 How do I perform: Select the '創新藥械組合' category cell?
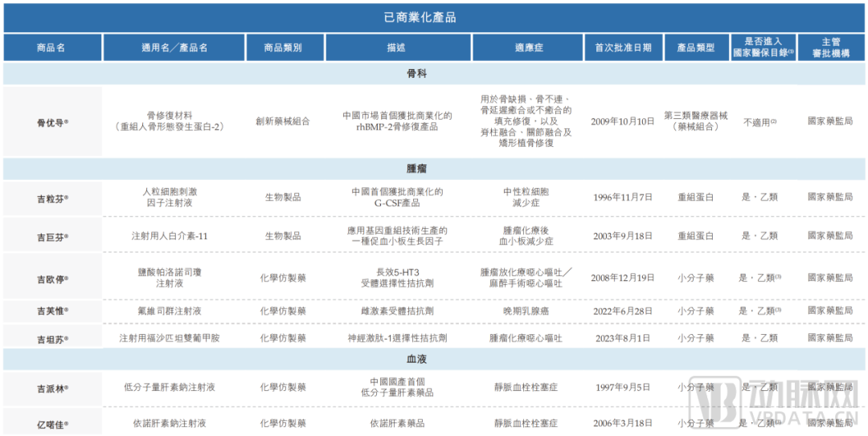click(x=283, y=121)
